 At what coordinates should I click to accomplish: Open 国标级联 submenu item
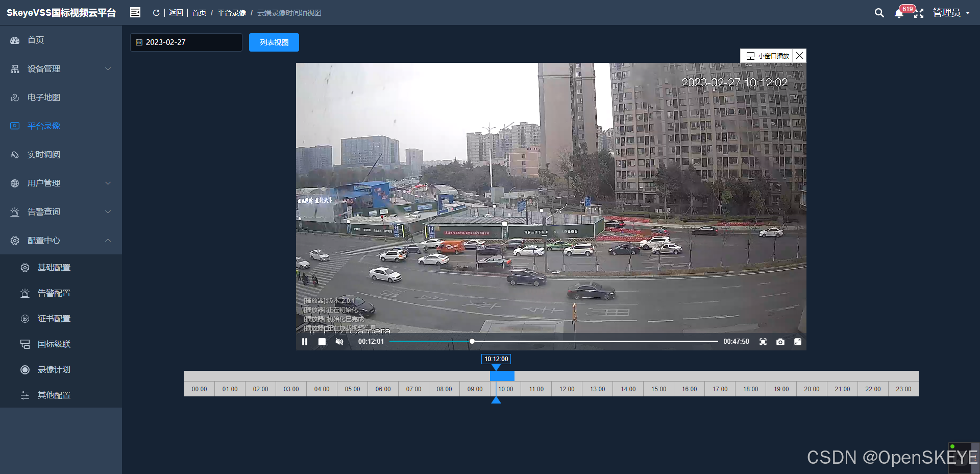(x=61, y=344)
